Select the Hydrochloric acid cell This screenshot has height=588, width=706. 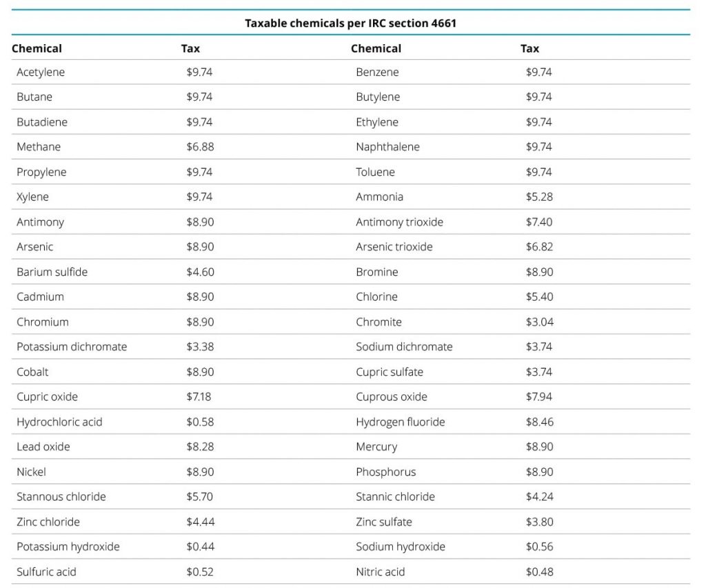59,422
